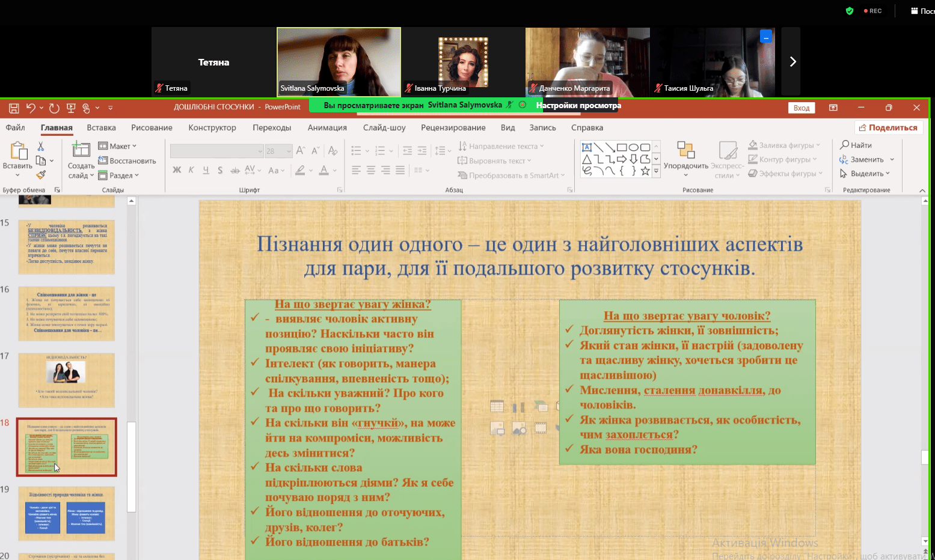The image size is (935, 560).
Task: Choose the block right arrow shape
Action: 622,159
